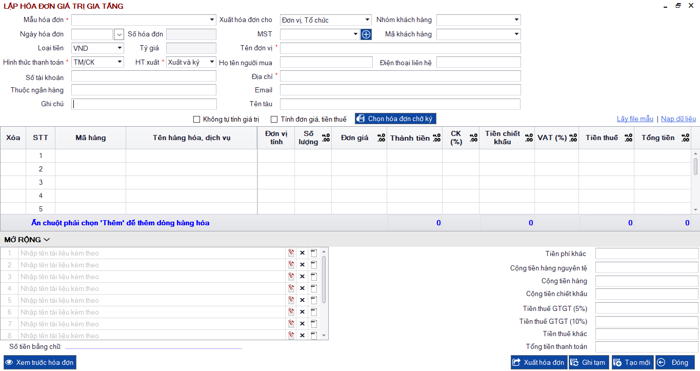Focus the Điện thoại liên hệ field
The image size is (700, 371).
(478, 62)
